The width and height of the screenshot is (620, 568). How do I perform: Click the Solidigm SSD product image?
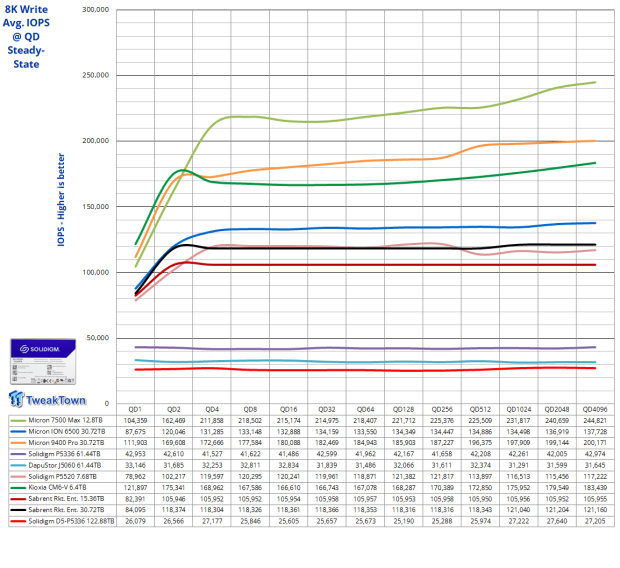(43, 361)
